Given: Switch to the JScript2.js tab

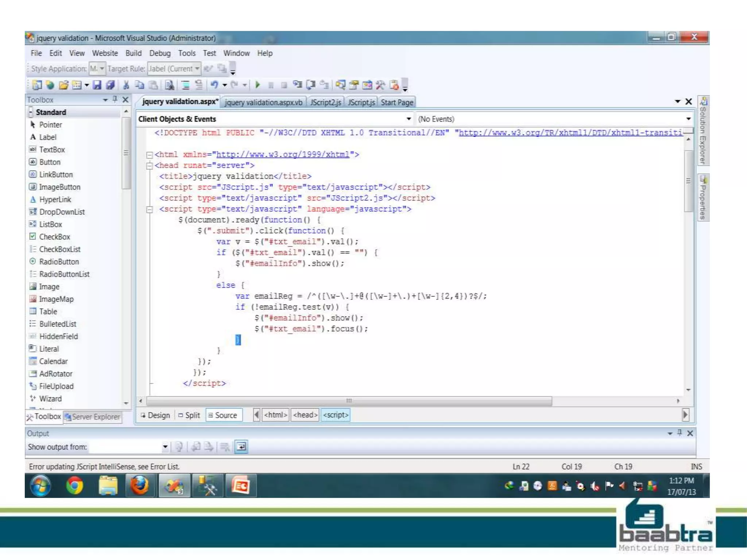Looking at the screenshot, I should (325, 102).
